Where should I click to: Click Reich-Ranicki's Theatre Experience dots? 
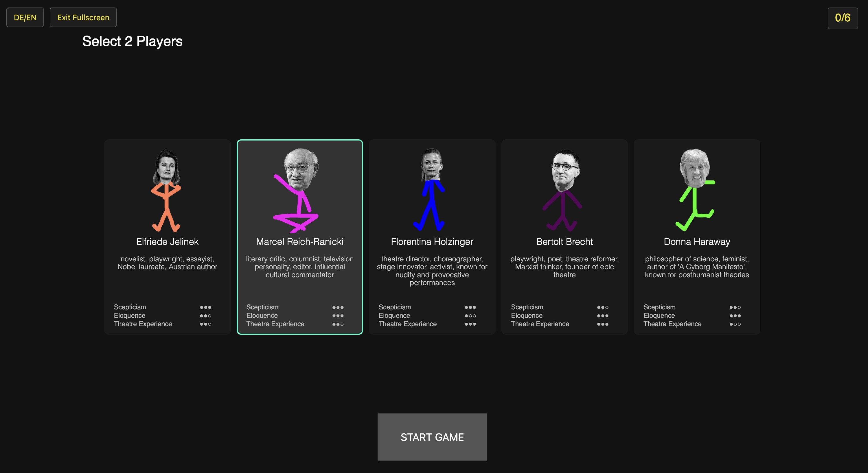click(338, 324)
